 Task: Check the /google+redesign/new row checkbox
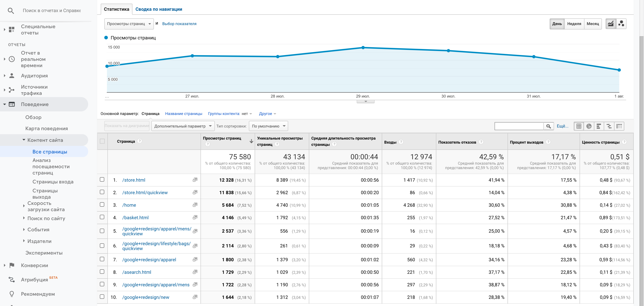[102, 297]
